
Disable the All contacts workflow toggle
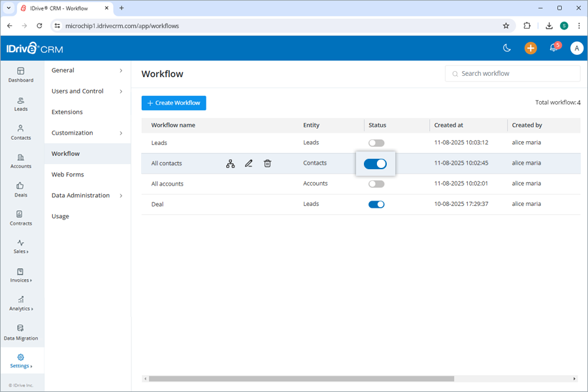point(375,163)
